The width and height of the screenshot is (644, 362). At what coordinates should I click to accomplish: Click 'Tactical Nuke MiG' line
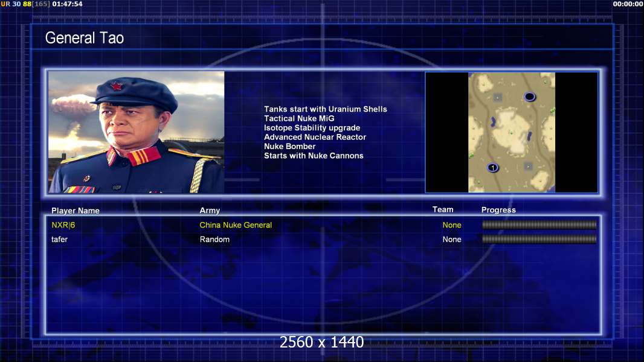pyautogui.click(x=299, y=118)
